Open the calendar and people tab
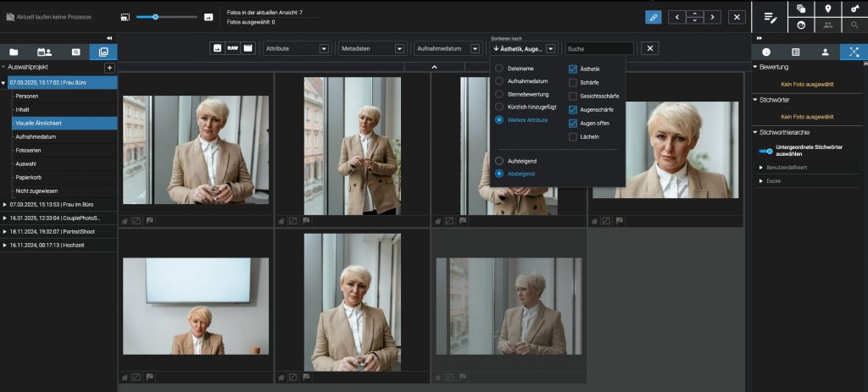Image resolution: width=868 pixels, height=392 pixels. pyautogui.click(x=44, y=52)
